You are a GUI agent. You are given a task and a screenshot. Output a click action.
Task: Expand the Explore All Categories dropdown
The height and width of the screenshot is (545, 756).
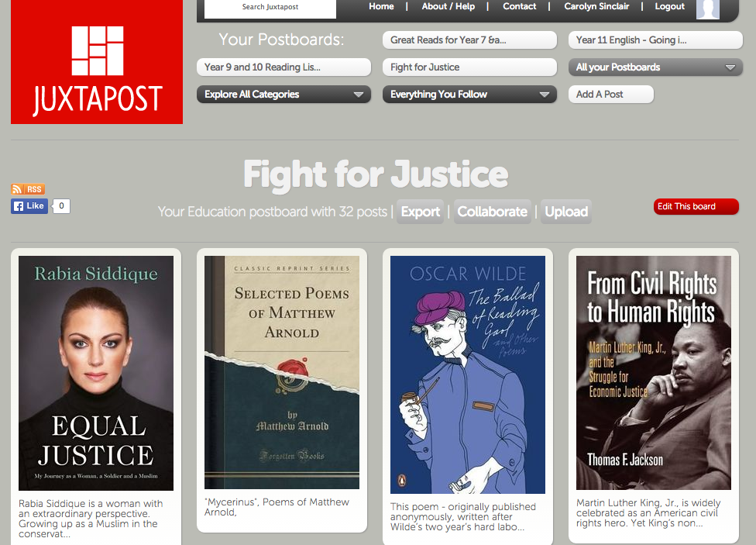[283, 94]
